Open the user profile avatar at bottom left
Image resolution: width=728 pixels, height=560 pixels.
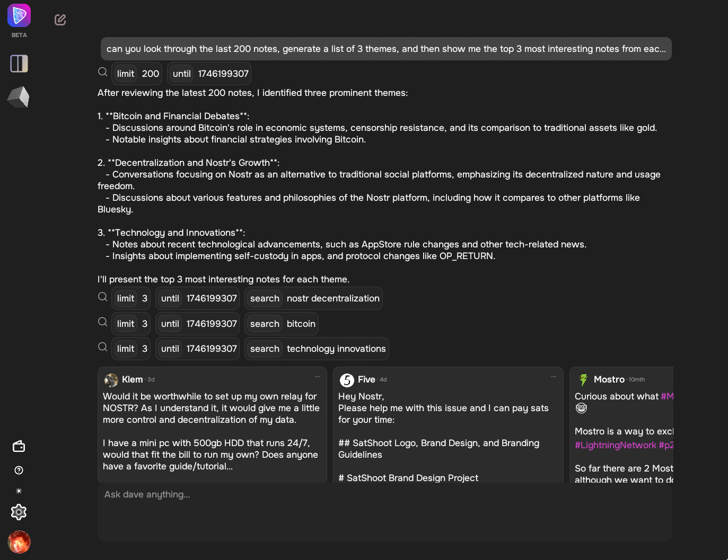tap(19, 542)
